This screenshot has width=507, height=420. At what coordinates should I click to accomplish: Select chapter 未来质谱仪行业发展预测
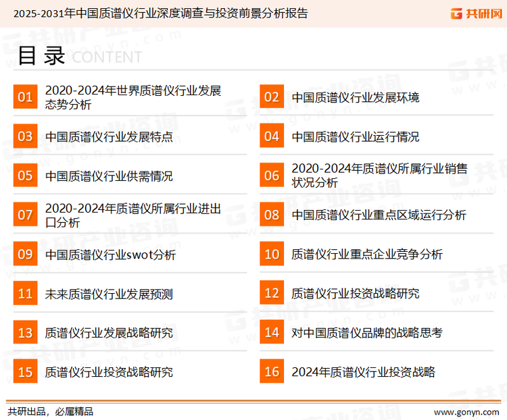[x=109, y=294]
